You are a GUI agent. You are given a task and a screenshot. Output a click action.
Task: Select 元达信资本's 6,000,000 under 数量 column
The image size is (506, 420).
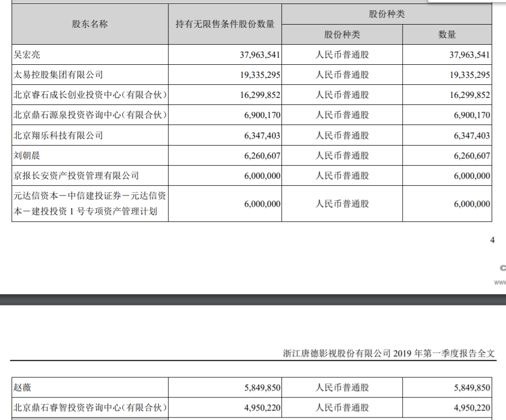click(x=472, y=204)
